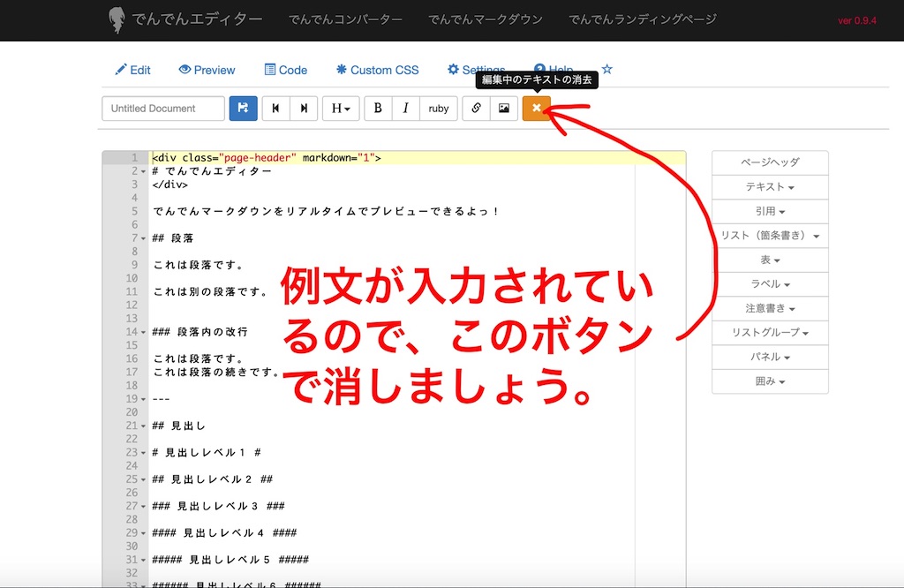The width and height of the screenshot is (904, 588).
Task: Click the star icon next to Help
Action: point(606,70)
